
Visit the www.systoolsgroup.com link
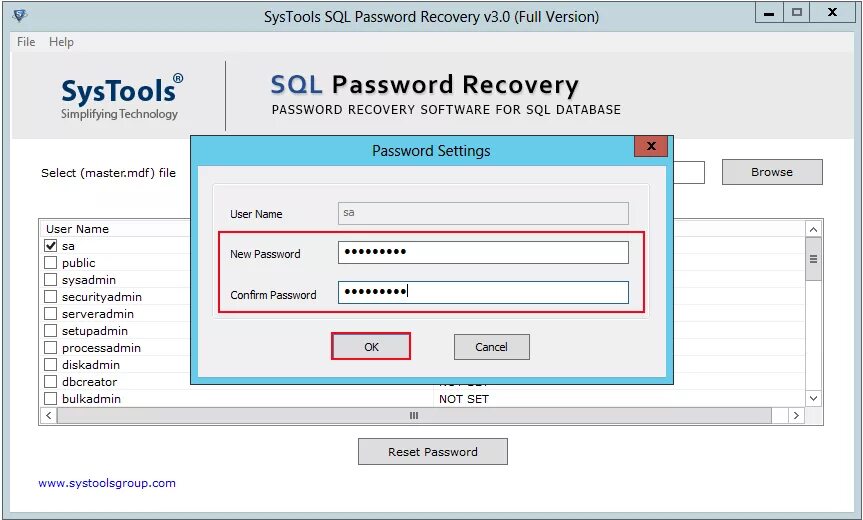107,483
